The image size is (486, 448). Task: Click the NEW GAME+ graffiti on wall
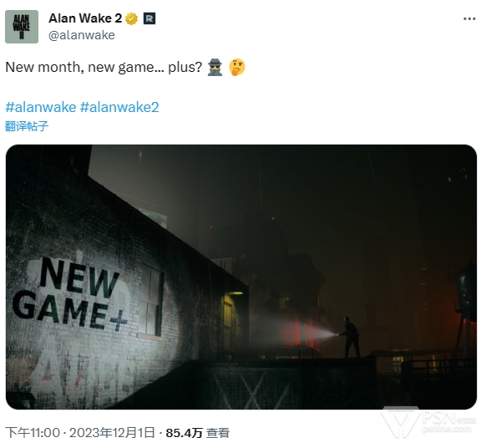tap(70, 294)
